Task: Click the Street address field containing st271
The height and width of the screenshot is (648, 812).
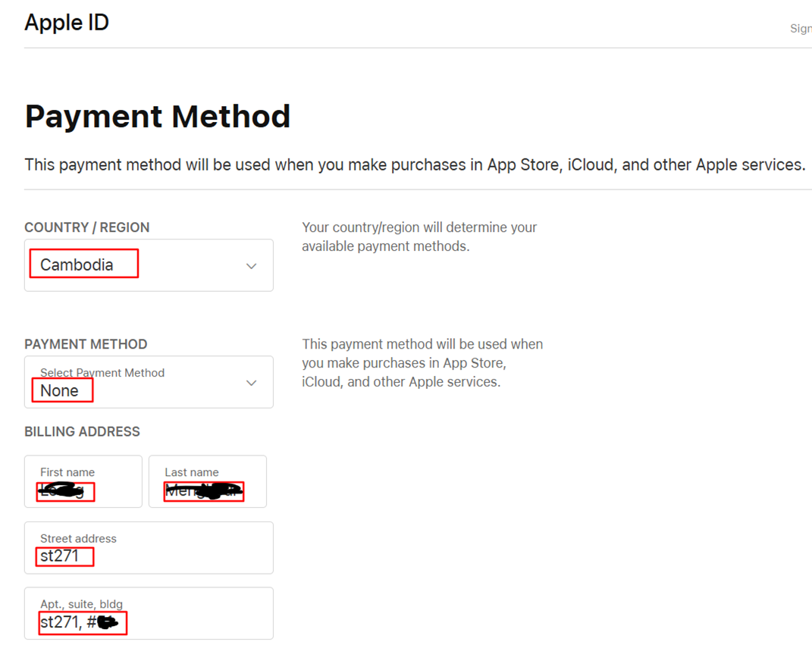Action: click(149, 548)
